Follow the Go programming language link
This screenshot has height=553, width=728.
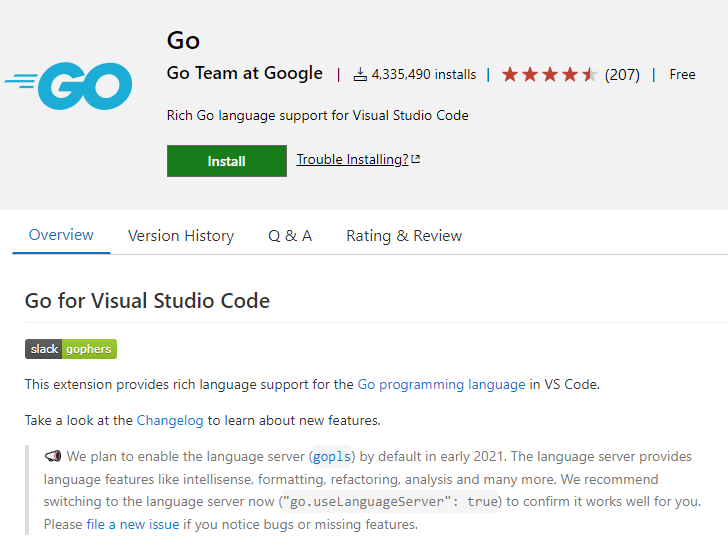[441, 384]
